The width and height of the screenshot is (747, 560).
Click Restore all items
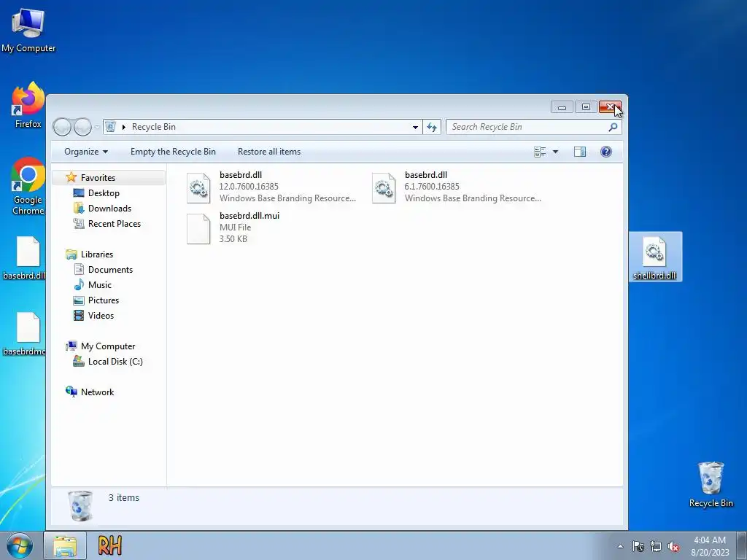pos(269,152)
